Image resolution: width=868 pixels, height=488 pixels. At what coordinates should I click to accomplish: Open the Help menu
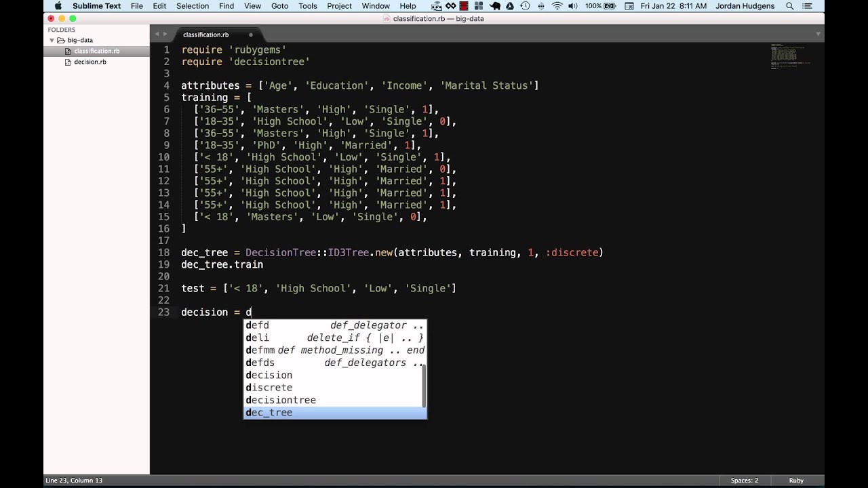click(408, 6)
